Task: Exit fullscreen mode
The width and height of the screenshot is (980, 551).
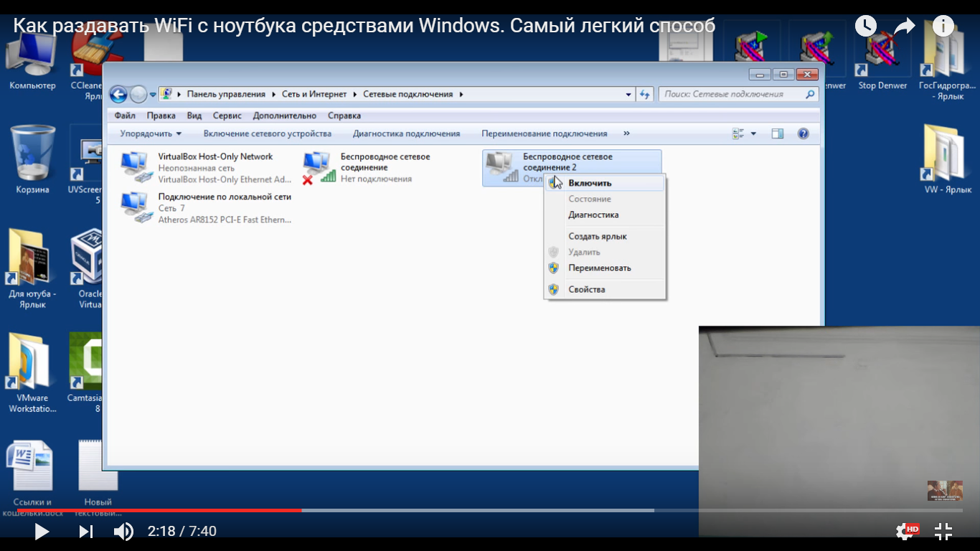Action: (944, 532)
